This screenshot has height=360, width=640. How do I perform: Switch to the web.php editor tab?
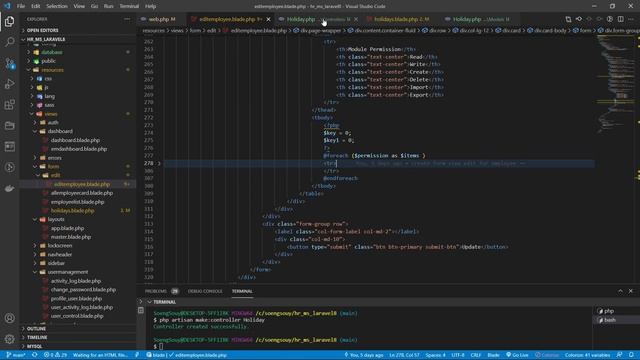[162, 19]
